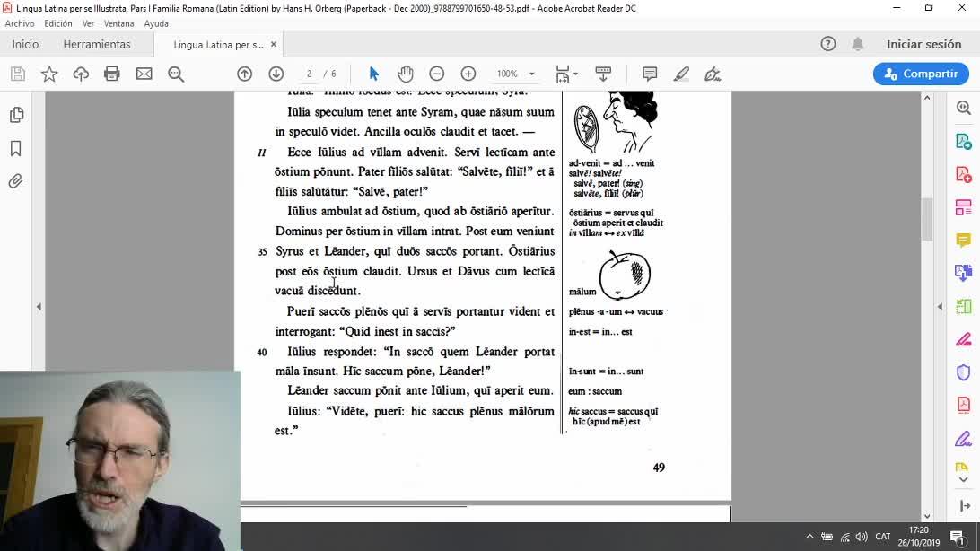The image size is (980, 551).
Task: Select the Highlight text pen tool
Action: [x=681, y=74]
